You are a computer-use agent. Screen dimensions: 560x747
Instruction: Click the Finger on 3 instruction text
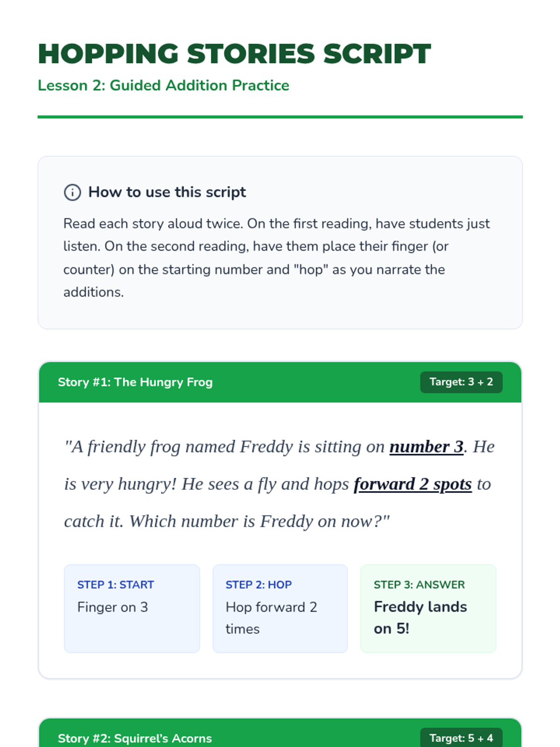(x=112, y=607)
